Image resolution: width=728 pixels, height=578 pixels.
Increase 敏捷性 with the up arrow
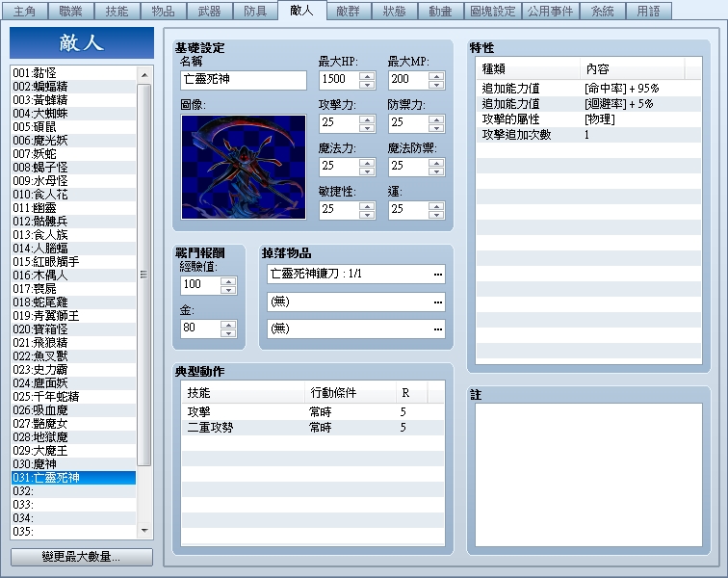coord(367,206)
